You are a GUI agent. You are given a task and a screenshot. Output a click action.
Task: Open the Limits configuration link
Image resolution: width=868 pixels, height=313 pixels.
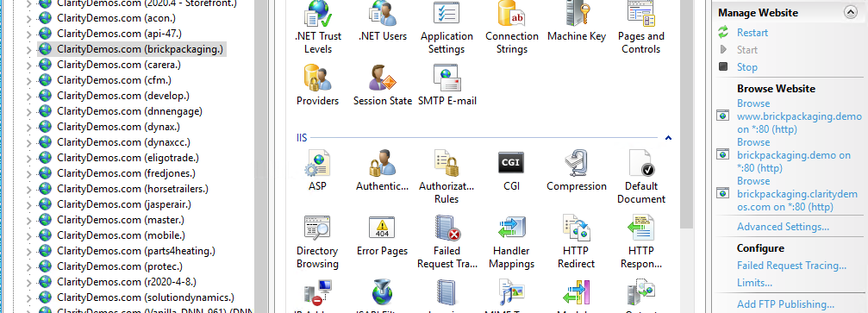pos(754,283)
